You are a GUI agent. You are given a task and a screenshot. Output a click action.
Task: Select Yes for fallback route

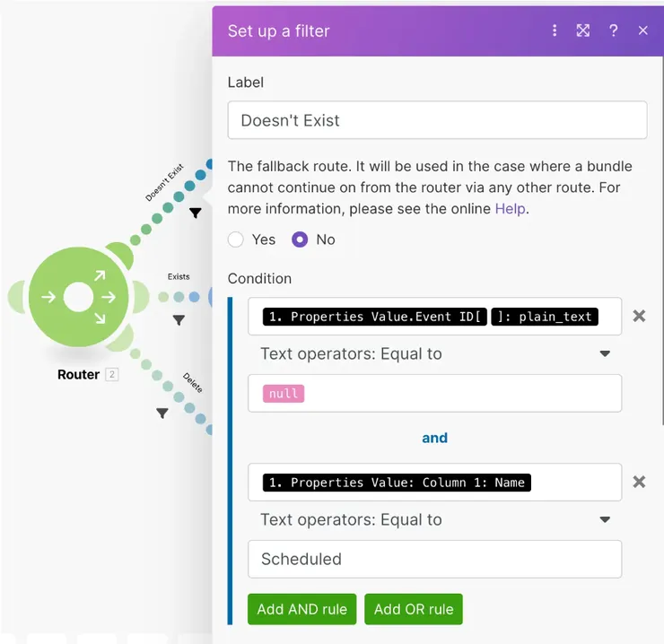click(236, 239)
